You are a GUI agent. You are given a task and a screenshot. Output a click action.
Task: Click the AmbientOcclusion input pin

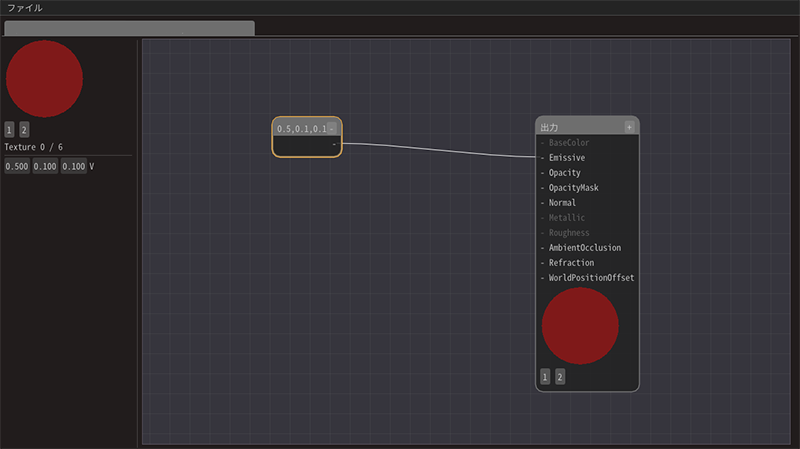coord(543,248)
